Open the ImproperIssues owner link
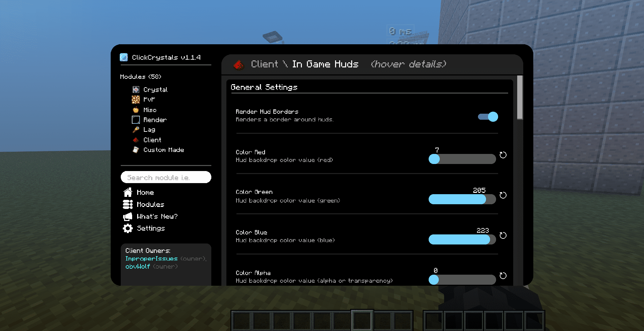 [151, 259]
